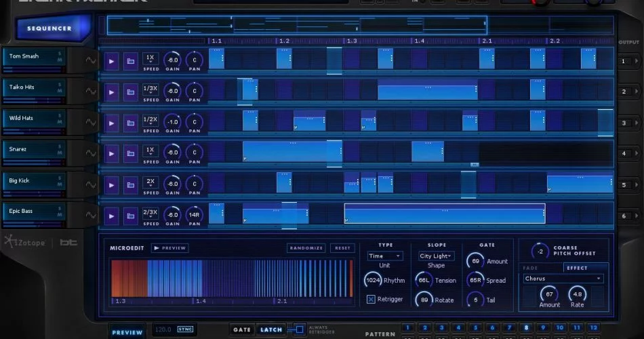644x339 pixels.
Task: Open the folder browser for Snarez
Action: tap(131, 154)
